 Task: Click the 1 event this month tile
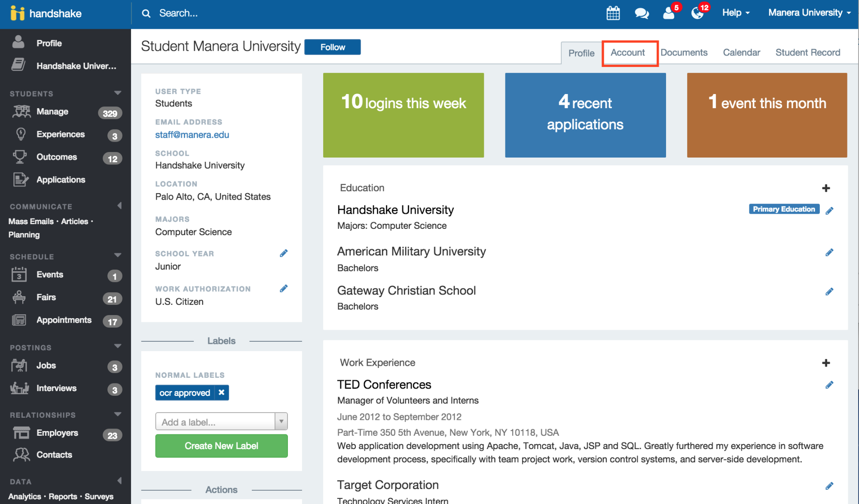pos(767,115)
